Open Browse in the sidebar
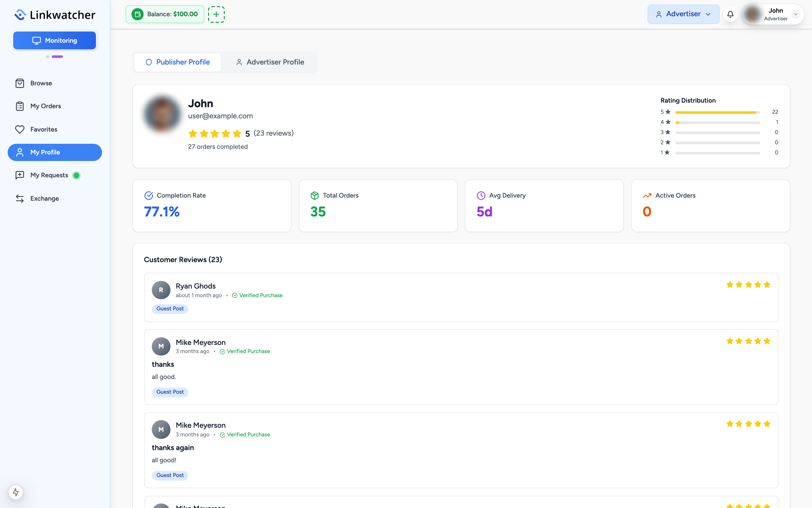This screenshot has height=508, width=812. click(55, 83)
